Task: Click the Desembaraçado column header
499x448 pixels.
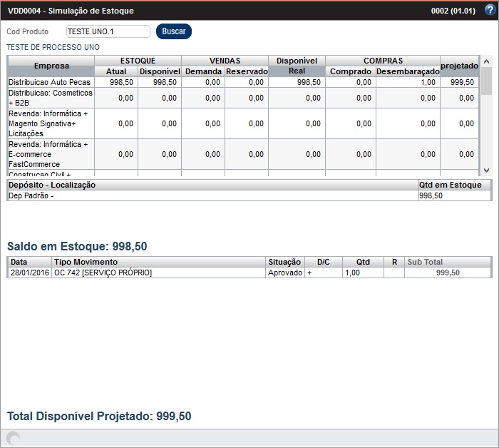Action: click(408, 71)
